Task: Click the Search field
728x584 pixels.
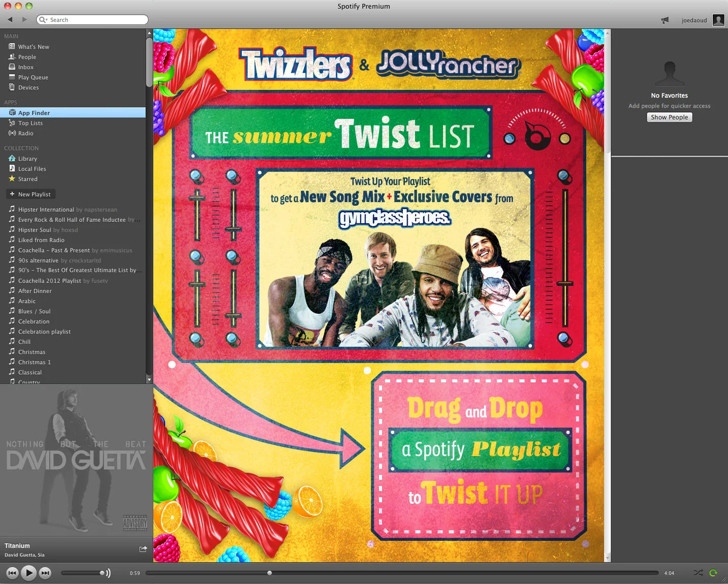Action: click(92, 20)
